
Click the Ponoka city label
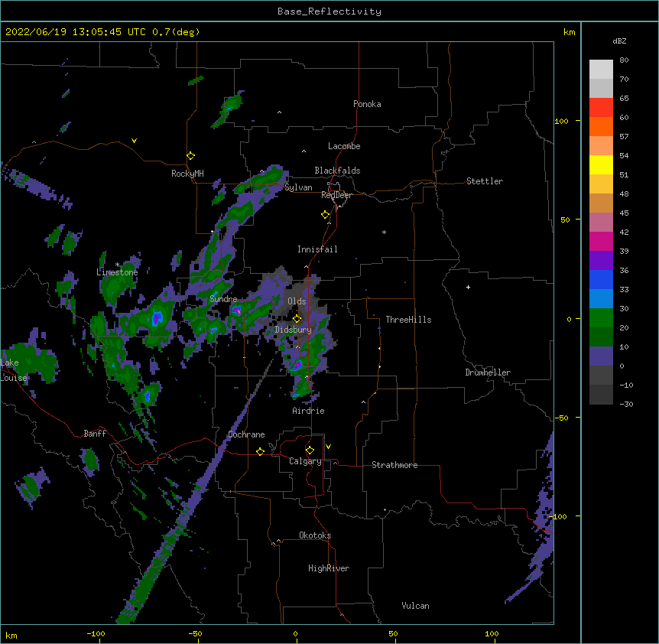tap(367, 104)
